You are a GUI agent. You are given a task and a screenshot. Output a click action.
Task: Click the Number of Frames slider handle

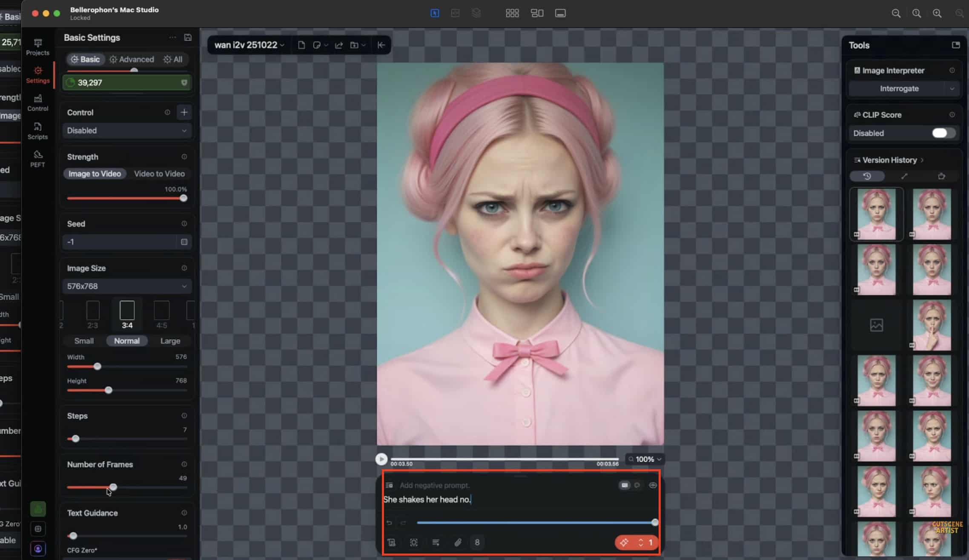113,487
